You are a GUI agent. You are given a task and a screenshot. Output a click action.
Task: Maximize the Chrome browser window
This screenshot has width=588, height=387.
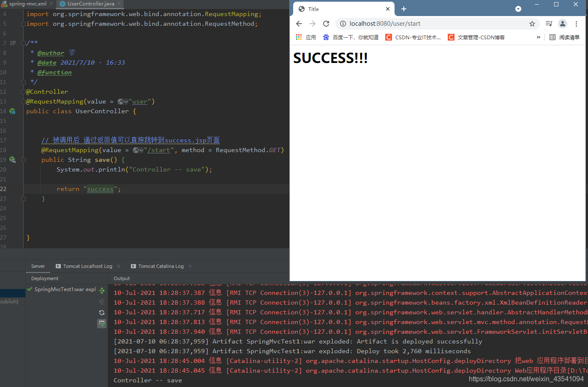[556, 4]
